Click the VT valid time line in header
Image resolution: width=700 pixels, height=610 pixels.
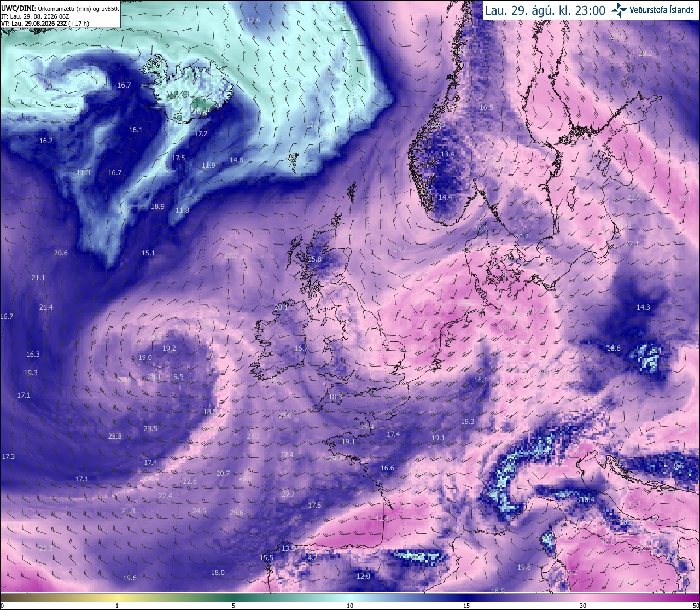(45, 24)
